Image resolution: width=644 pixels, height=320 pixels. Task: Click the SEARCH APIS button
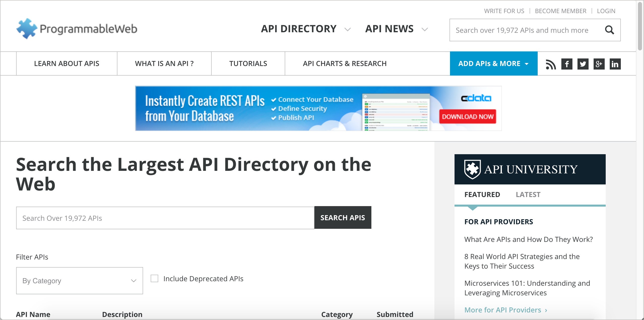(x=343, y=217)
